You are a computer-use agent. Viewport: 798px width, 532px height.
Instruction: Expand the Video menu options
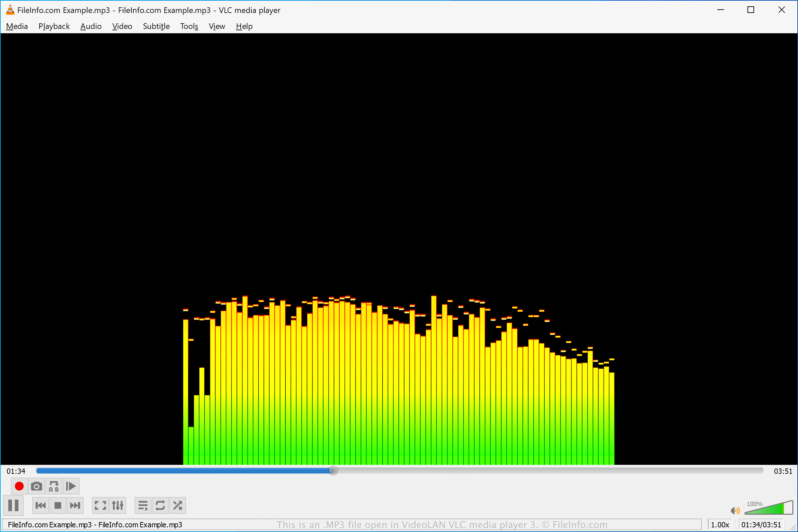coord(122,26)
